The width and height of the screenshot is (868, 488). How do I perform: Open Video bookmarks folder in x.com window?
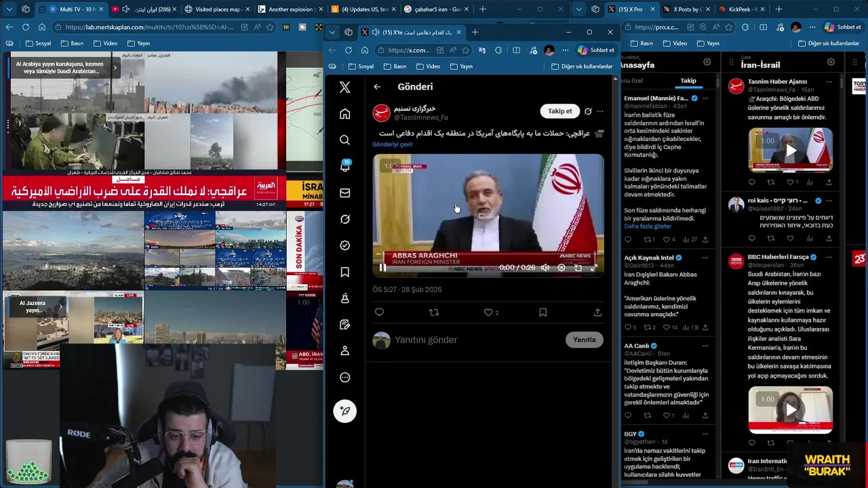tap(427, 66)
